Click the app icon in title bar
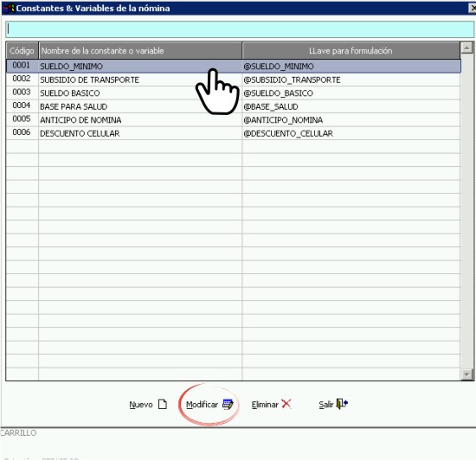 coord(10,8)
